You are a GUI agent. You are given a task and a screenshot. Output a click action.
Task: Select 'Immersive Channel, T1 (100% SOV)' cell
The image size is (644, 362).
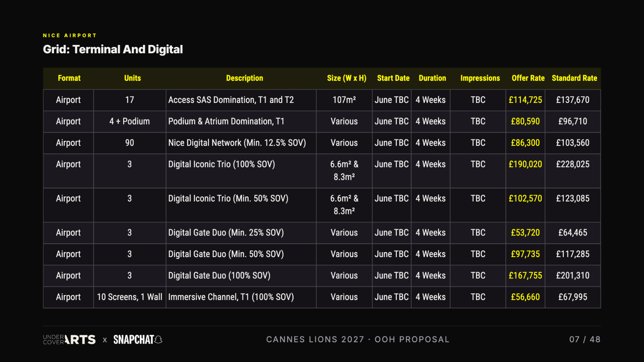pyautogui.click(x=241, y=297)
